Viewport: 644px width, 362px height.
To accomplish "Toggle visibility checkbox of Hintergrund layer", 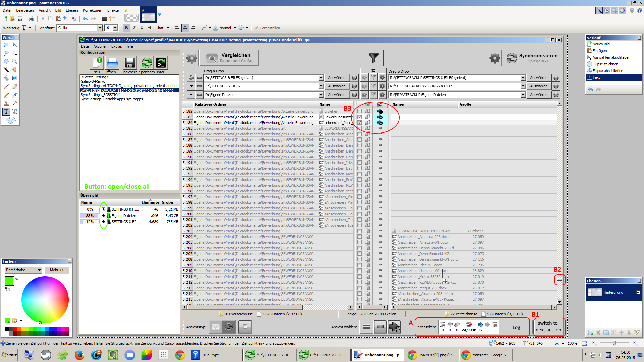I will tap(638, 292).
